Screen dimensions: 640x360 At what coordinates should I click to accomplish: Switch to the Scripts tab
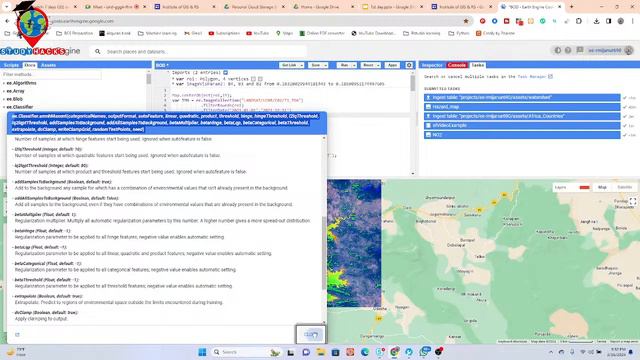tap(11, 65)
